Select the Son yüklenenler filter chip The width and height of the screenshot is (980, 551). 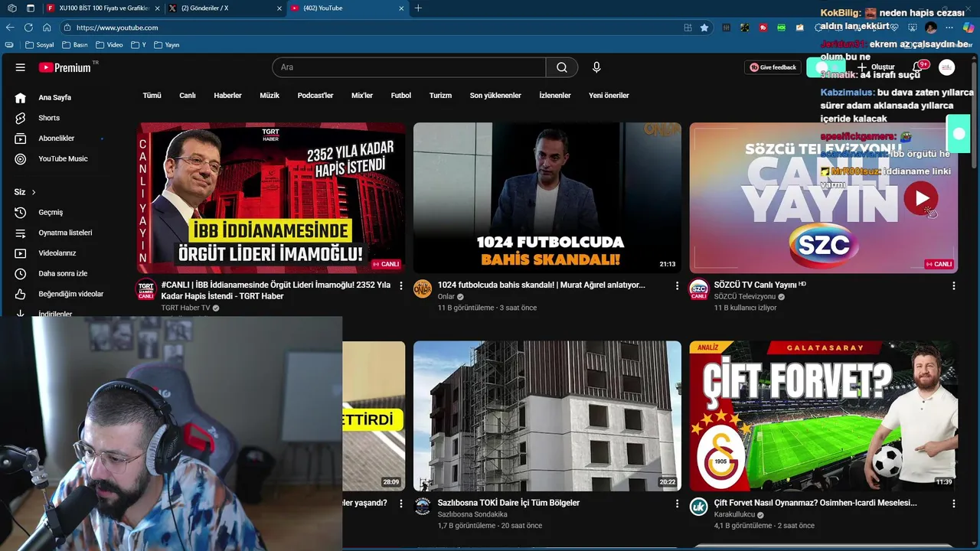coord(495,96)
